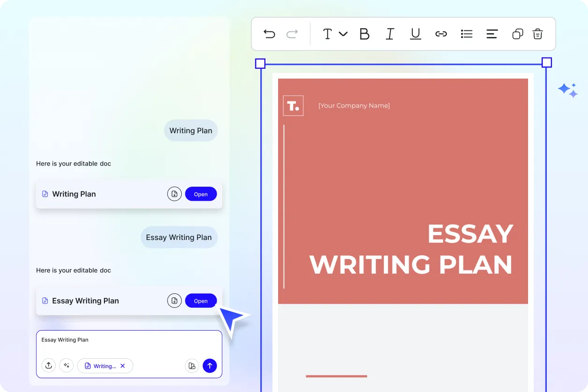Open the theme style picker in prompt box
This screenshot has height=392, width=588.
[191, 366]
